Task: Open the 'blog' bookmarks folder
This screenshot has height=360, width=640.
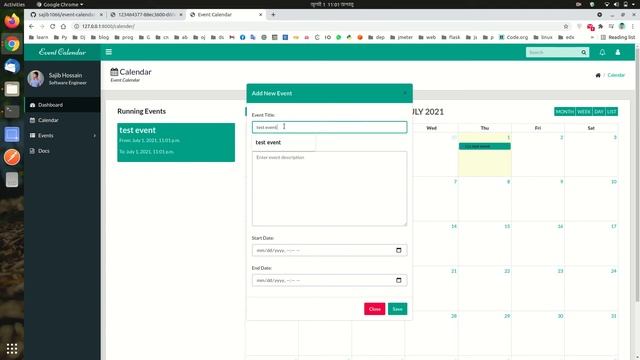Action: (x=100, y=37)
